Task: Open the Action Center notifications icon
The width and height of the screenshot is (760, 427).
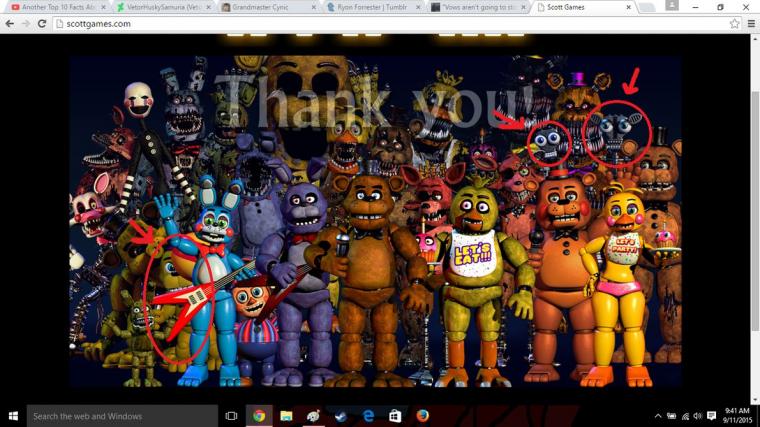Action: [x=711, y=416]
